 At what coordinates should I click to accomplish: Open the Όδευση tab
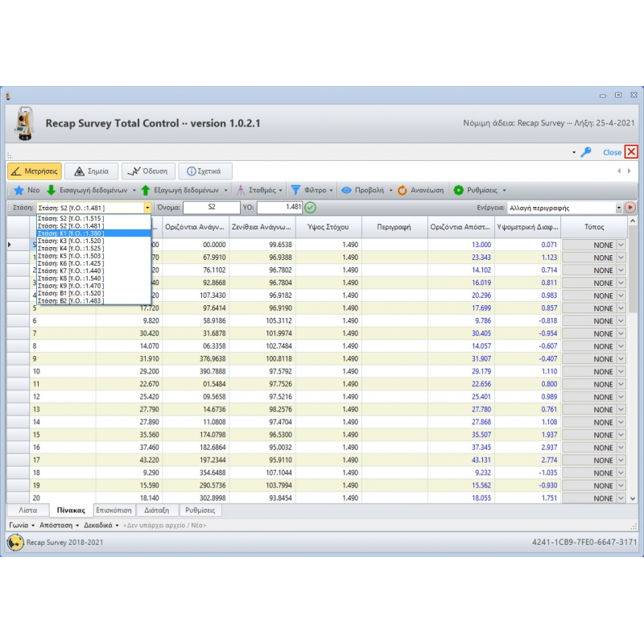149,171
